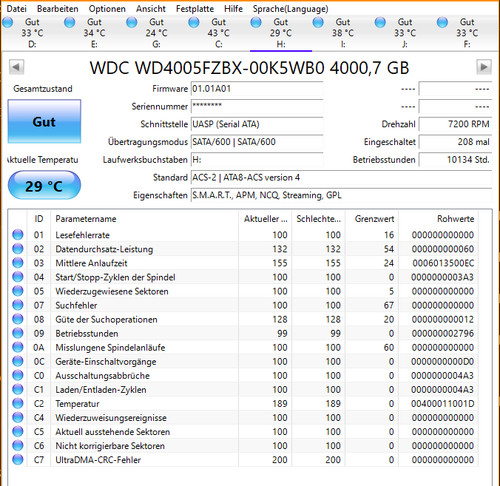The width and height of the screenshot is (500, 486).
Task: Click the Rohwerte column header
Action: (439, 219)
